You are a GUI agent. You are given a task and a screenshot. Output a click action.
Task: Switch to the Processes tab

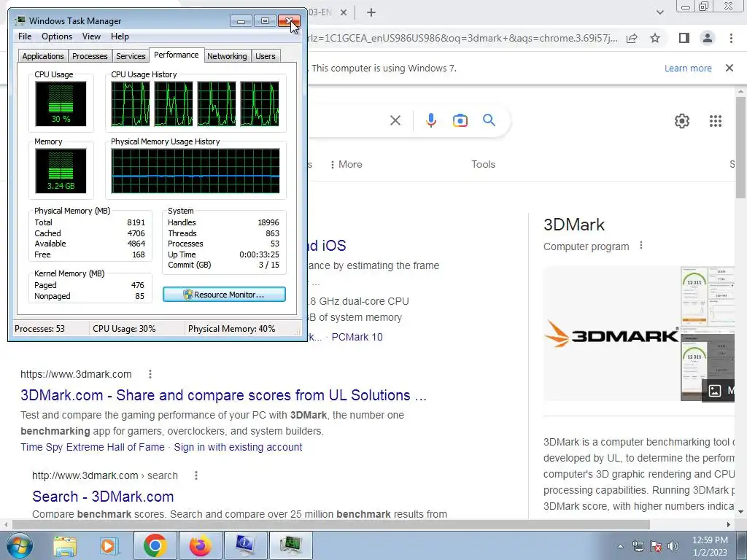[90, 56]
